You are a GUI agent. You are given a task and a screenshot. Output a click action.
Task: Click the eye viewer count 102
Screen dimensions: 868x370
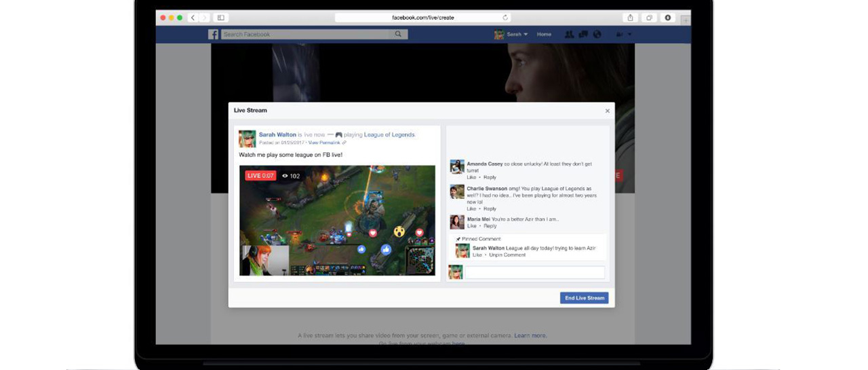[291, 176]
